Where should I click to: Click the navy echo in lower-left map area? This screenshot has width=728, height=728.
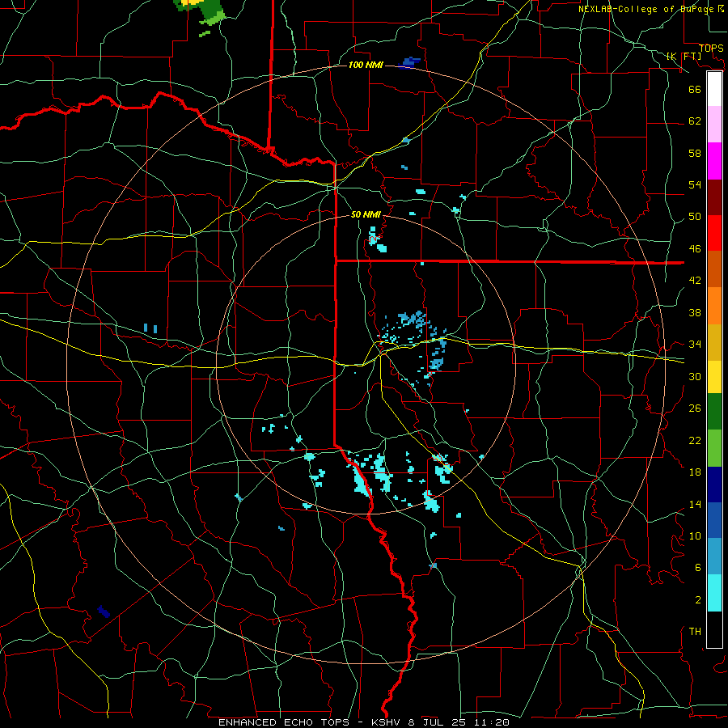point(104,612)
